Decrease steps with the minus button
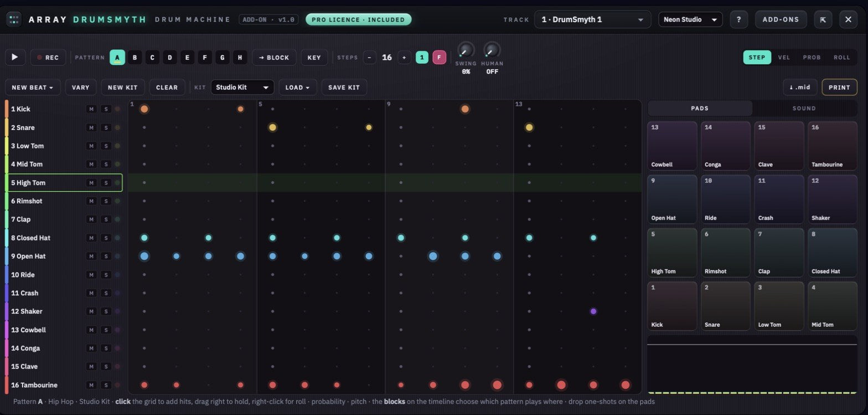 coord(370,57)
